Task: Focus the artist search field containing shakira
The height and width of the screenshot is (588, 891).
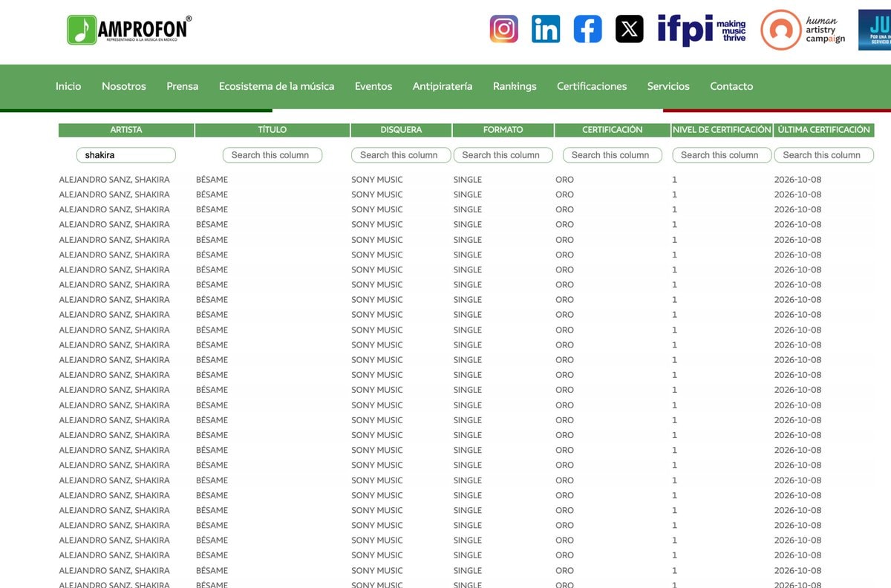Action: pyautogui.click(x=126, y=155)
